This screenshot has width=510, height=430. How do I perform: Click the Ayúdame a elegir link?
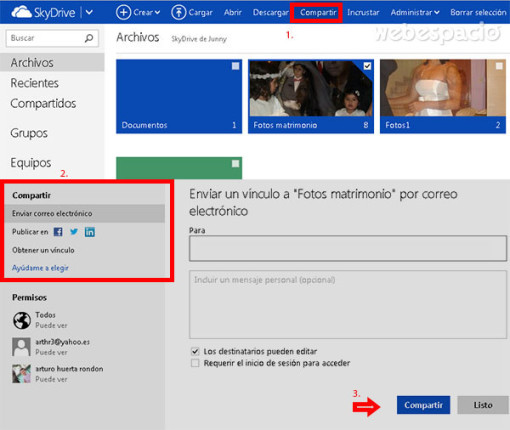tap(40, 268)
